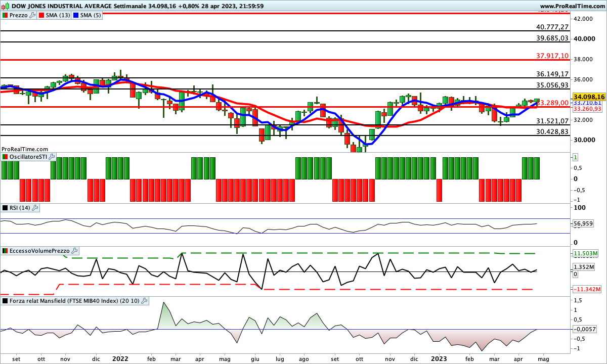This screenshot has height=364, width=607.
Task: Click the candlestick icon in title bar
Action: coord(6,5)
